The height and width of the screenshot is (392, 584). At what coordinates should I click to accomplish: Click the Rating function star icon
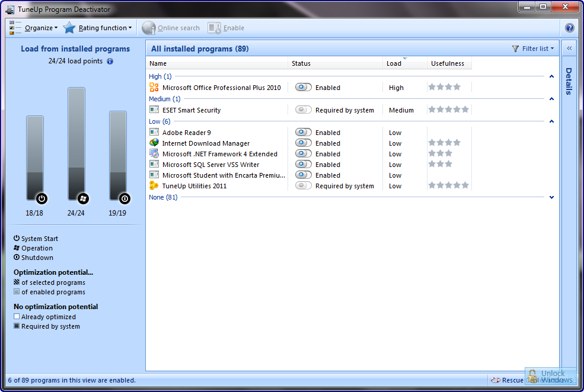70,28
